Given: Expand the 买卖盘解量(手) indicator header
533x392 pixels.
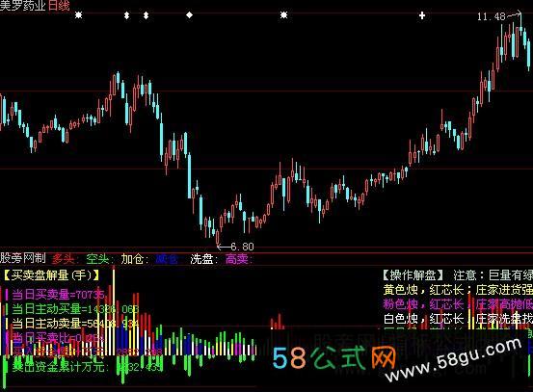Looking at the screenshot, I should [x=52, y=275].
